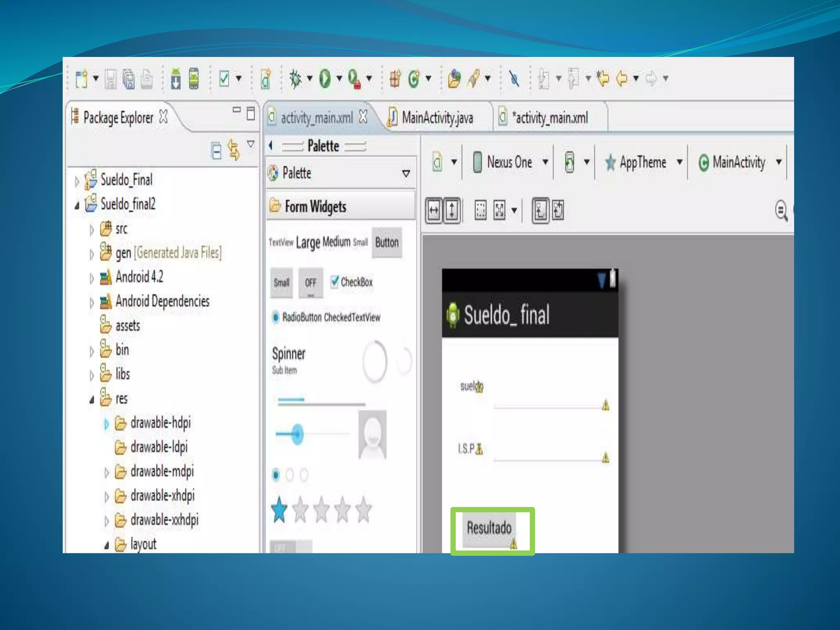Select the drawable-hdpi folder
This screenshot has height=630, width=840.
click(160, 423)
